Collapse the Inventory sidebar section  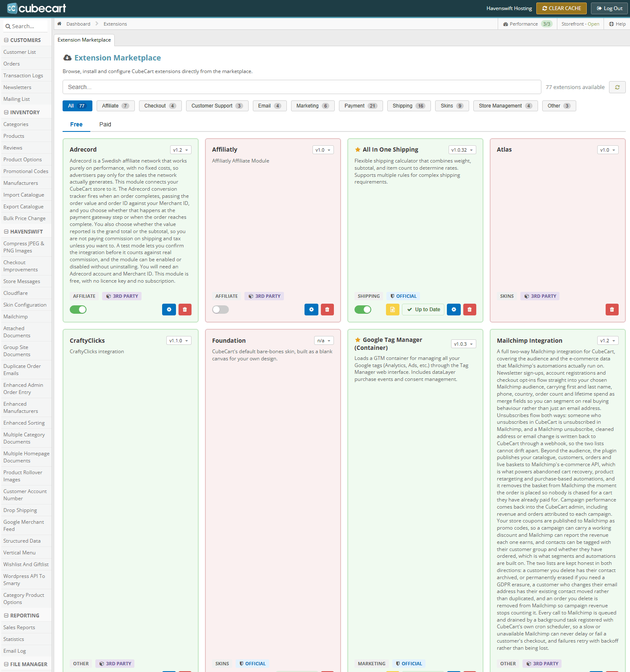coord(6,113)
